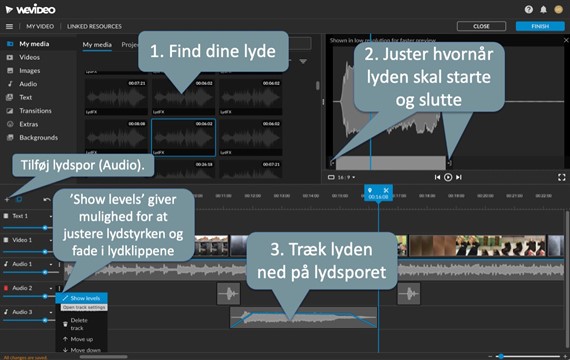Open the Backgrounds section

pyautogui.click(x=38, y=137)
